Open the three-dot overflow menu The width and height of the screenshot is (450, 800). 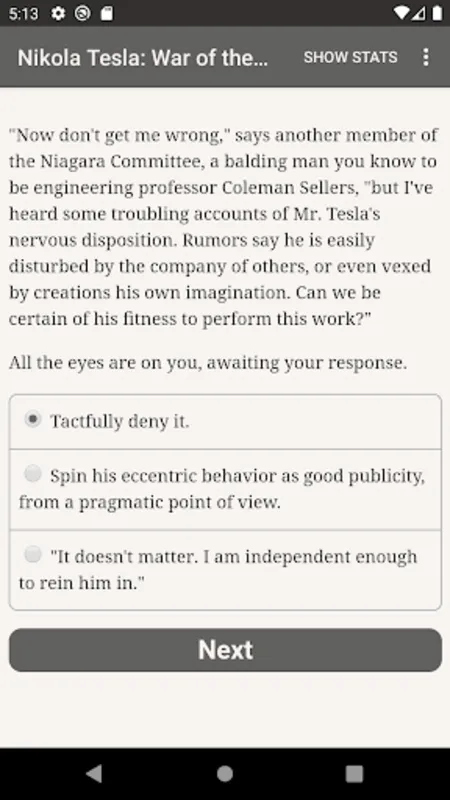(426, 57)
